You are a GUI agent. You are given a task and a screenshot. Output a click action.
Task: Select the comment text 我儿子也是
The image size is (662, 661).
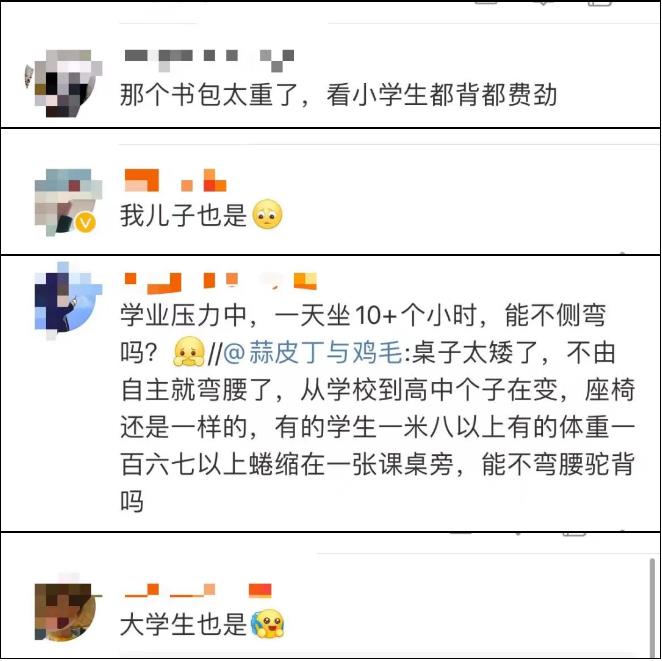[183, 215]
